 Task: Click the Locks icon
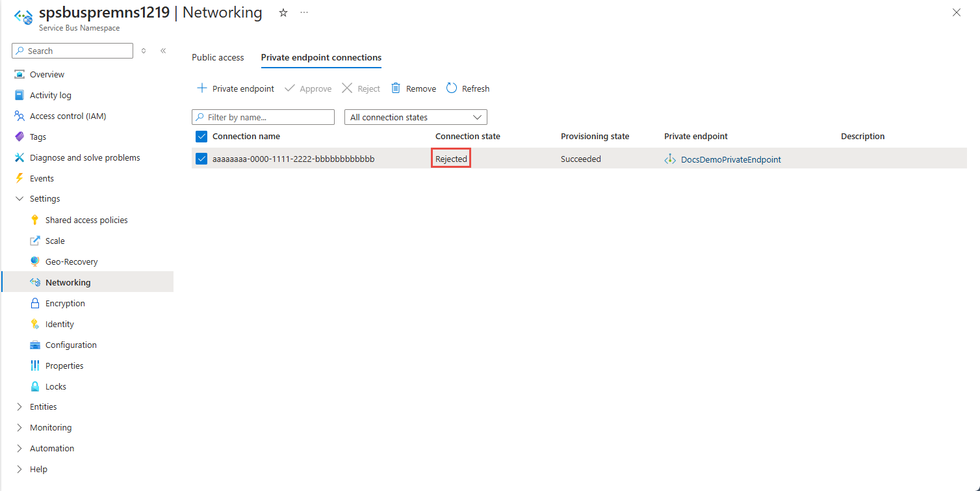point(35,386)
